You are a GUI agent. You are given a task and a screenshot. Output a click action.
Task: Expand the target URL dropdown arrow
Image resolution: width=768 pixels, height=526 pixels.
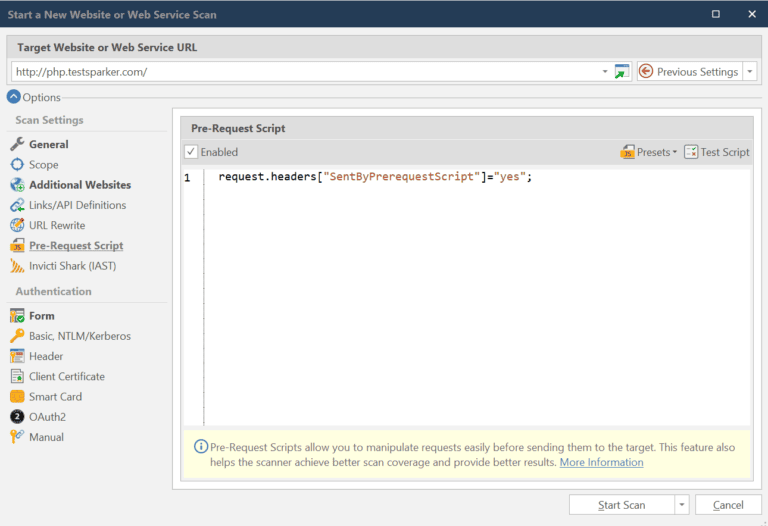[605, 72]
